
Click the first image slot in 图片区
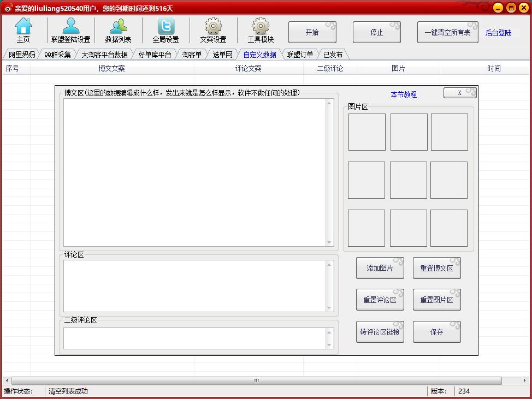pos(367,132)
